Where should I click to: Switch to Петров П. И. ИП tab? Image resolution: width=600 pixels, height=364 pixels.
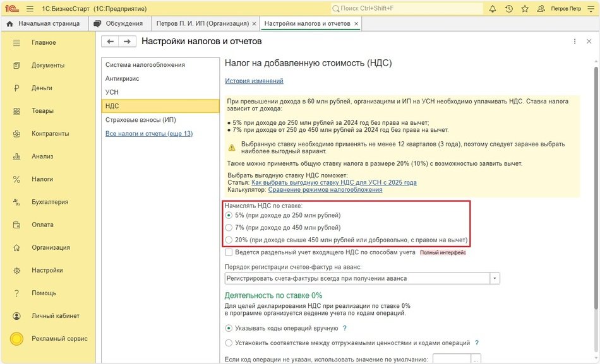click(x=202, y=23)
